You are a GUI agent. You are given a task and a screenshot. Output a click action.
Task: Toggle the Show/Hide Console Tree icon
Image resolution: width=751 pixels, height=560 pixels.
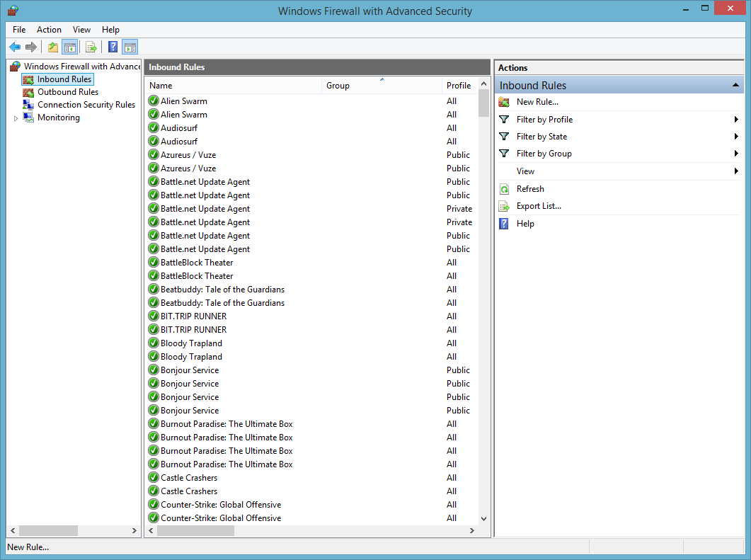click(x=70, y=47)
